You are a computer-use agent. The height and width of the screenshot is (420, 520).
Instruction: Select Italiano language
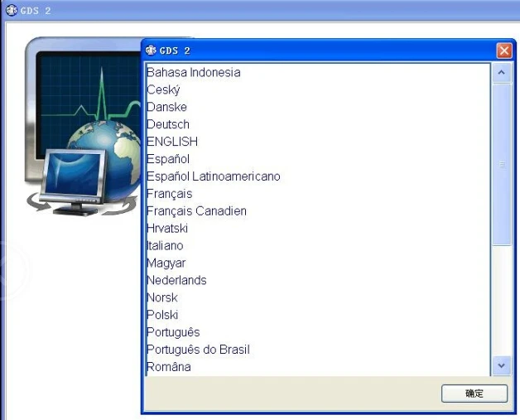coord(318,245)
